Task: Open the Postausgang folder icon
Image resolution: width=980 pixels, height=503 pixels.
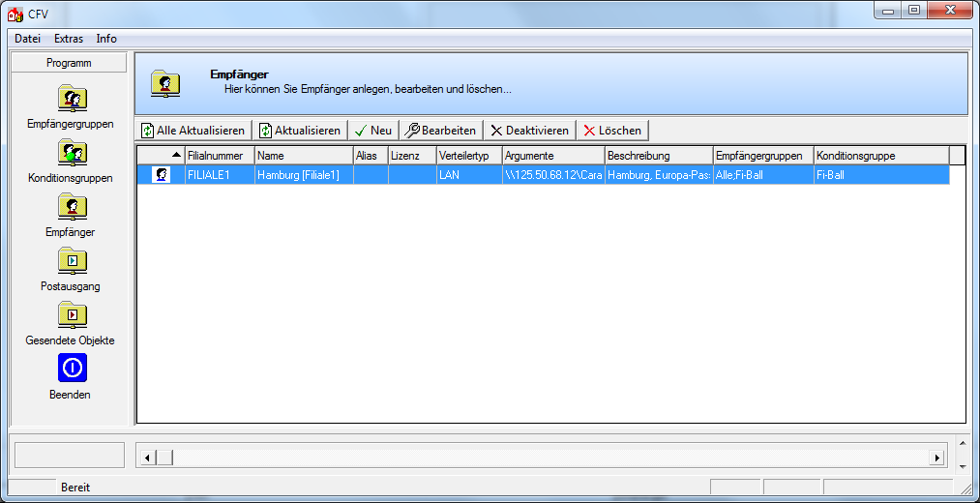Action: tap(72, 261)
